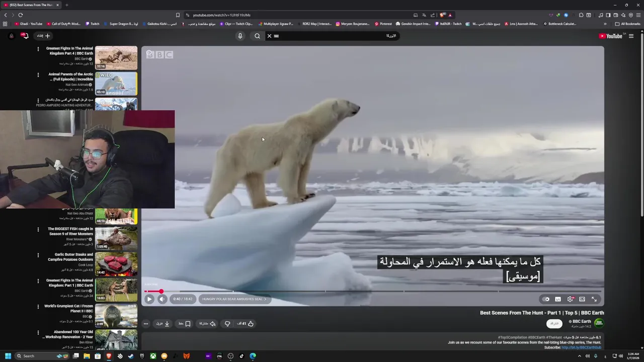644x362 pixels.
Task: Open the Windows Start menu
Action: (x=8, y=356)
